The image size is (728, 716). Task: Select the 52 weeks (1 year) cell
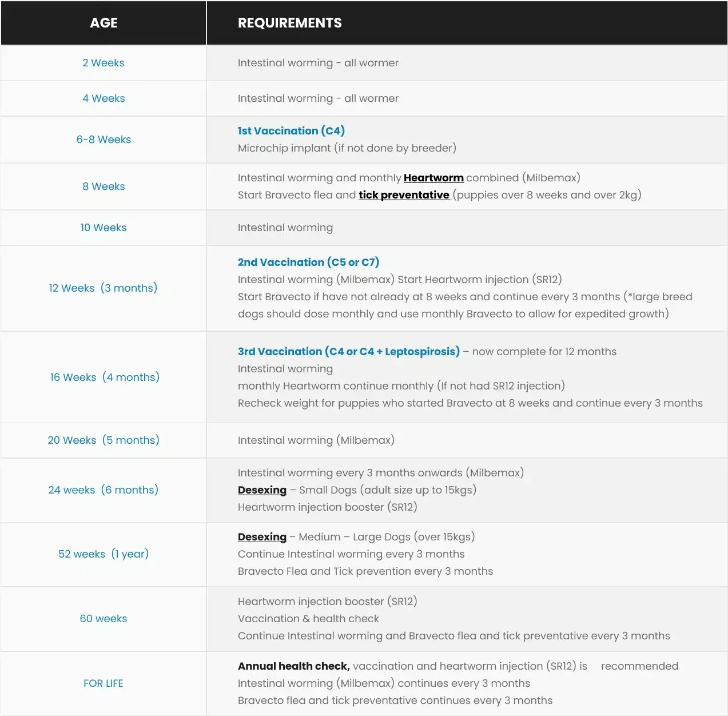point(104,554)
